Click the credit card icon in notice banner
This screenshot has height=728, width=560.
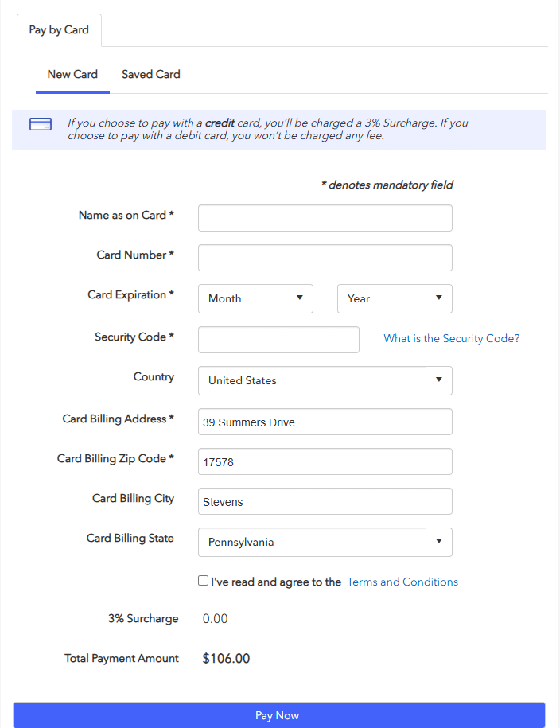[41, 124]
